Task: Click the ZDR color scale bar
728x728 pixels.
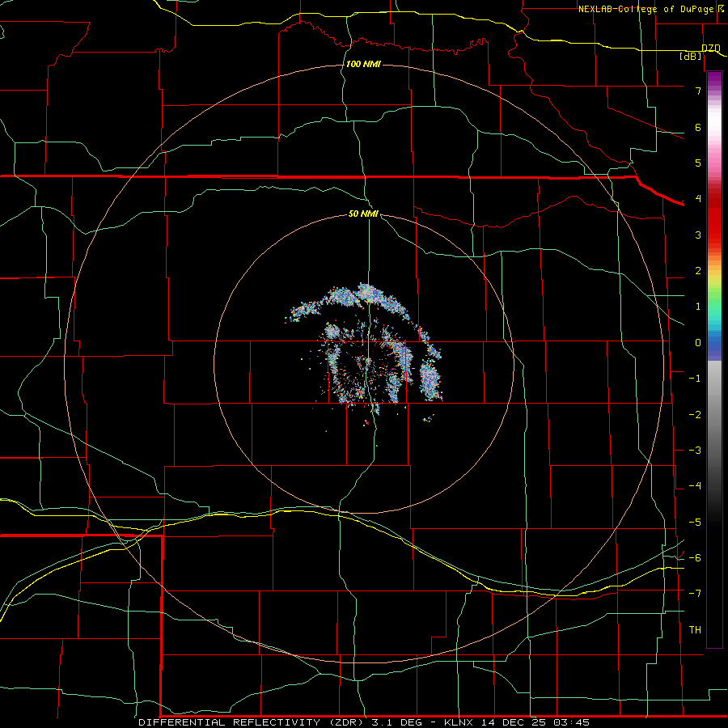Action: [714, 359]
